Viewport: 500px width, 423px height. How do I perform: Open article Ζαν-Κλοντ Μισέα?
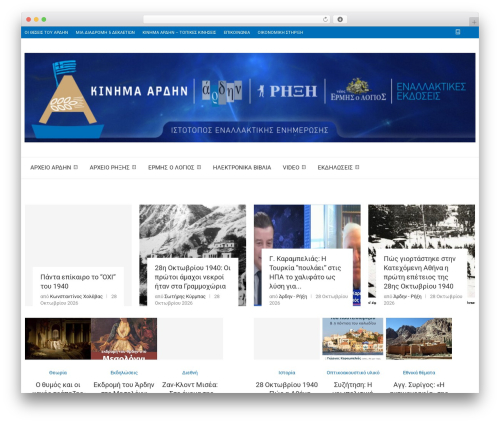point(190,388)
